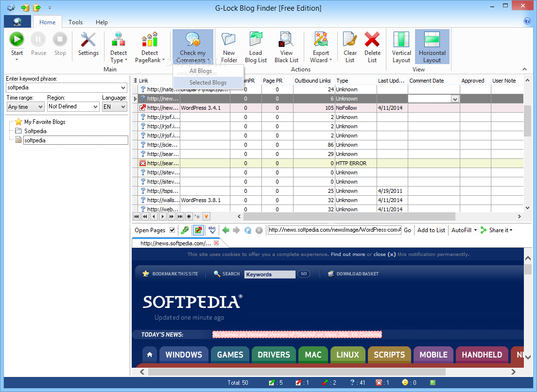
Task: Create a New Folder
Action: tap(229, 47)
